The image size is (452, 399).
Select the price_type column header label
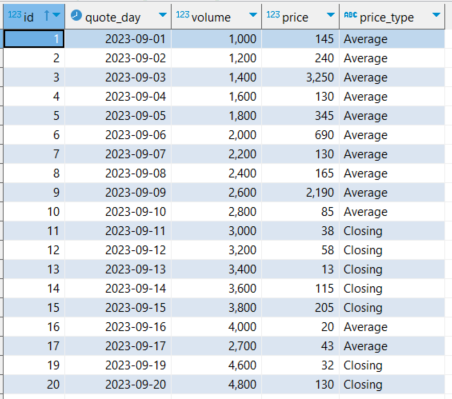[x=387, y=18]
